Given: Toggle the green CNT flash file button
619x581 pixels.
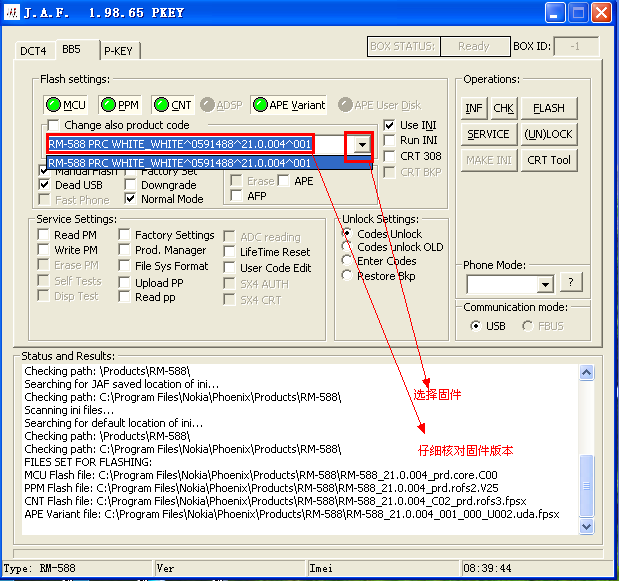Looking at the screenshot, I should coord(173,105).
